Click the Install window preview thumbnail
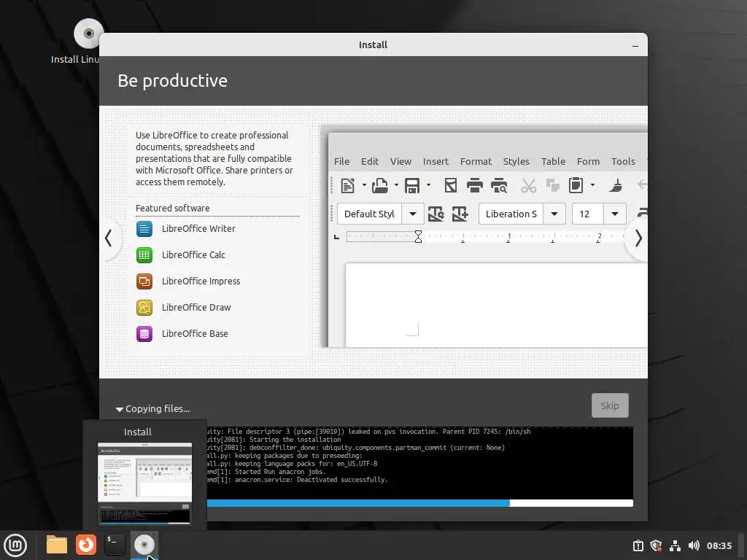The height and width of the screenshot is (560, 747). point(145,483)
